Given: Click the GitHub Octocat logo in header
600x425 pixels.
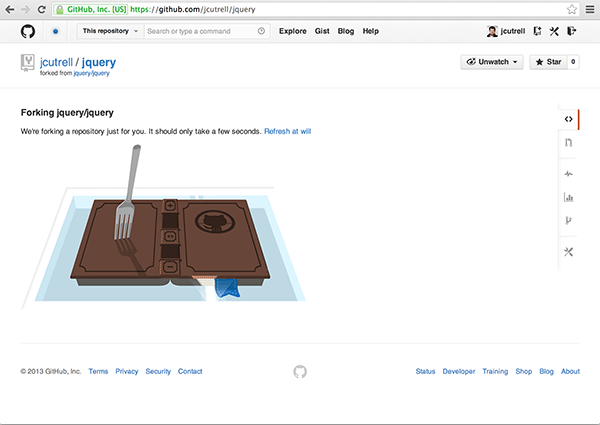Looking at the screenshot, I should coord(28,31).
